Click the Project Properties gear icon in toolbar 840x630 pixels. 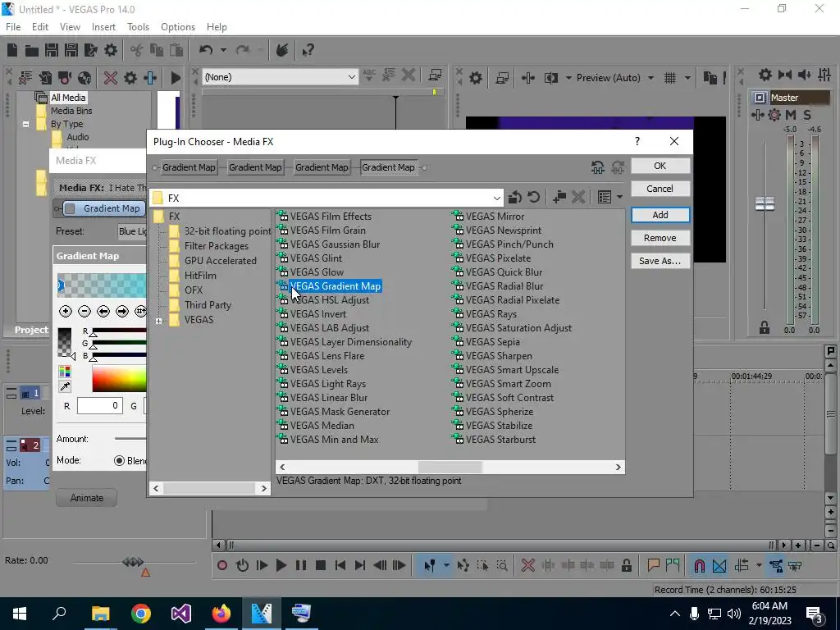(x=111, y=50)
